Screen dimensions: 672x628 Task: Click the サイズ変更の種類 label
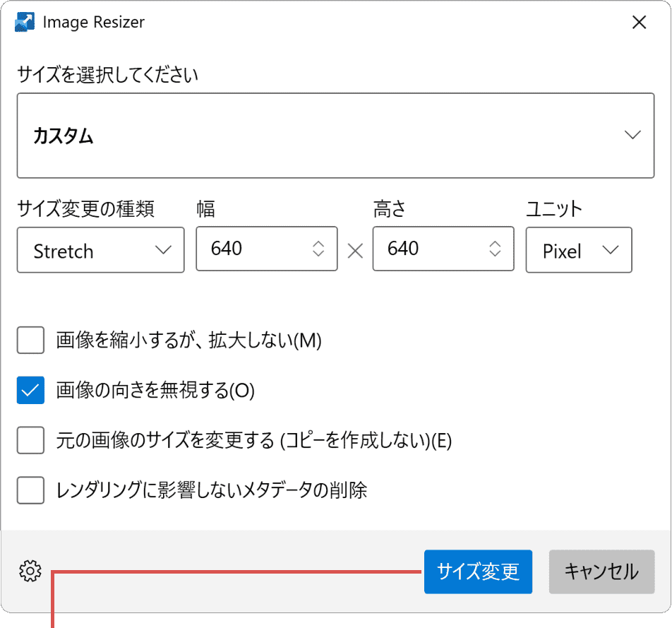click(85, 209)
